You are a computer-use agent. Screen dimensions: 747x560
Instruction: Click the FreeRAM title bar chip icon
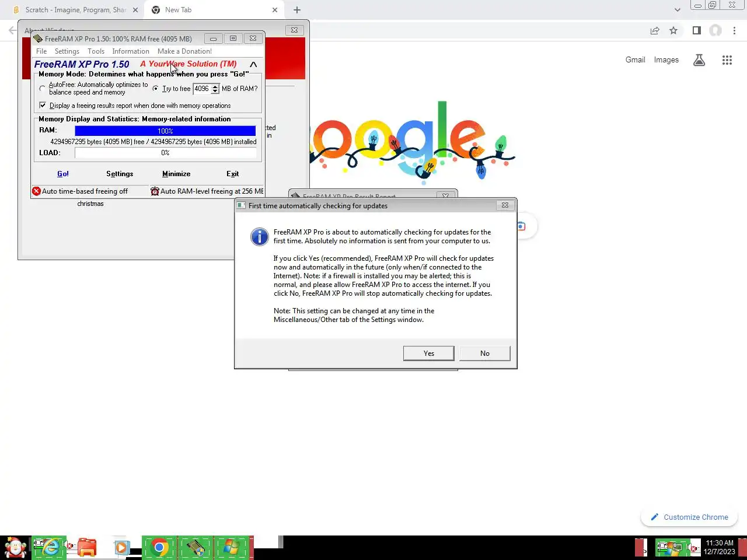tap(38, 38)
